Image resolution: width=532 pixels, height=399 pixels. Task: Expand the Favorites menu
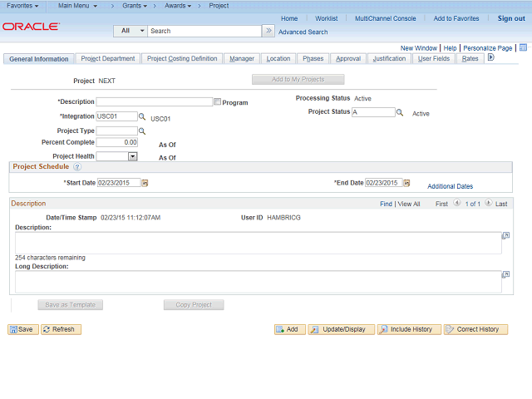(x=22, y=6)
